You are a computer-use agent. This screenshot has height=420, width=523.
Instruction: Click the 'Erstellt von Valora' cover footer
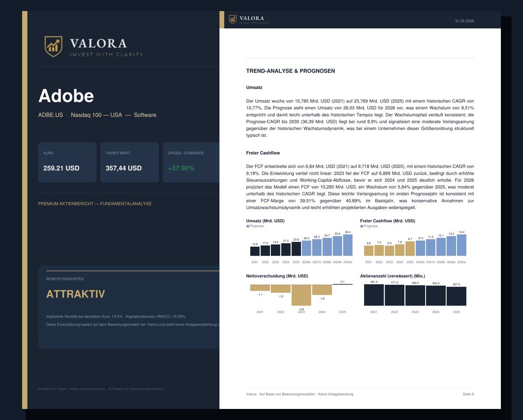pos(101,389)
